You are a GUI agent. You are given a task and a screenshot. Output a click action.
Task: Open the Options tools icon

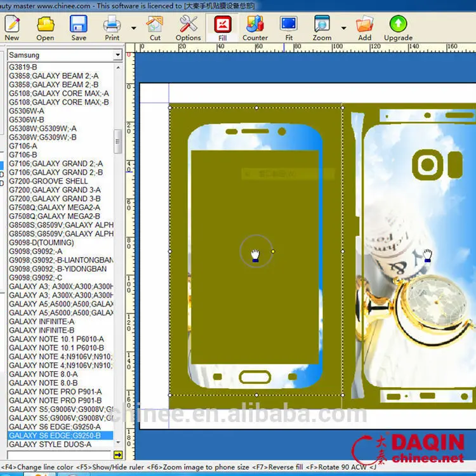point(188,24)
